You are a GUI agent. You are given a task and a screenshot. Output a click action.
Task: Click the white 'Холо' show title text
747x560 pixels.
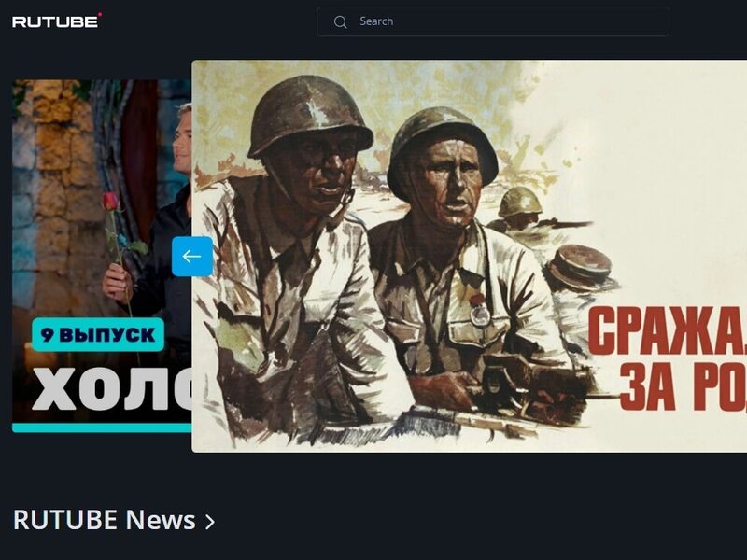tap(112, 388)
